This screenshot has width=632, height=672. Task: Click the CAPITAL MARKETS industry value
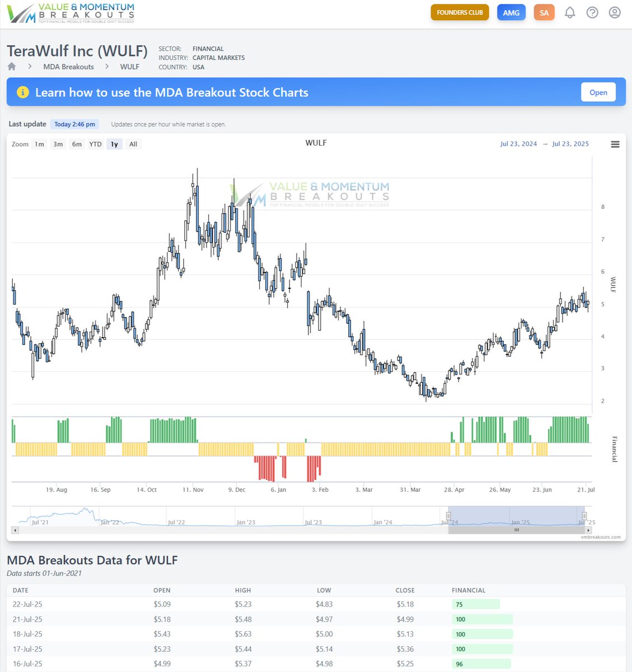(218, 58)
